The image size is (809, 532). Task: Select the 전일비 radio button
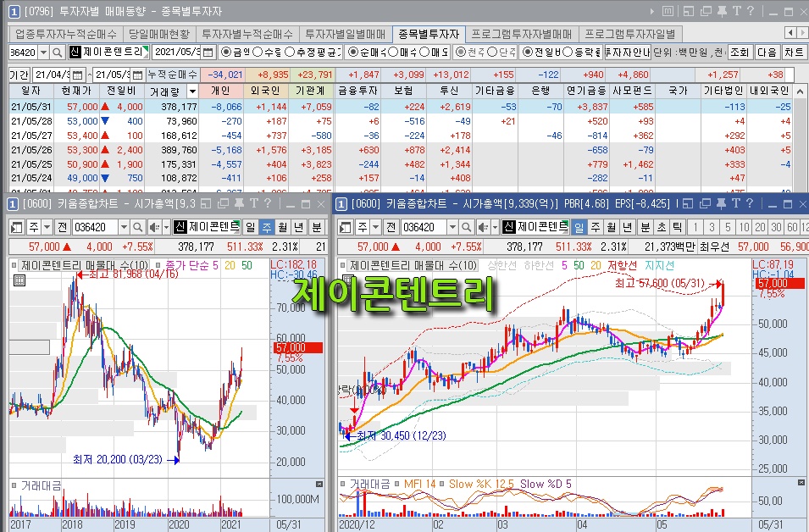(527, 53)
